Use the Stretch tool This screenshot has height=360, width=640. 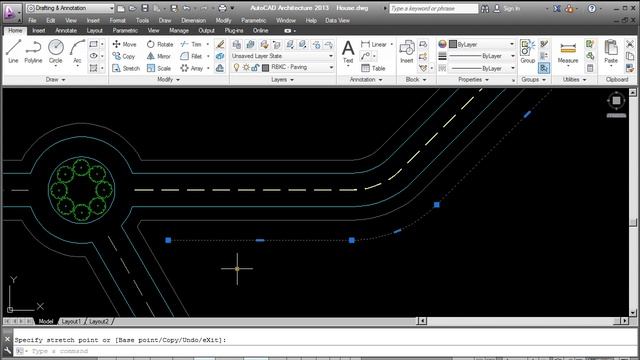coord(126,68)
